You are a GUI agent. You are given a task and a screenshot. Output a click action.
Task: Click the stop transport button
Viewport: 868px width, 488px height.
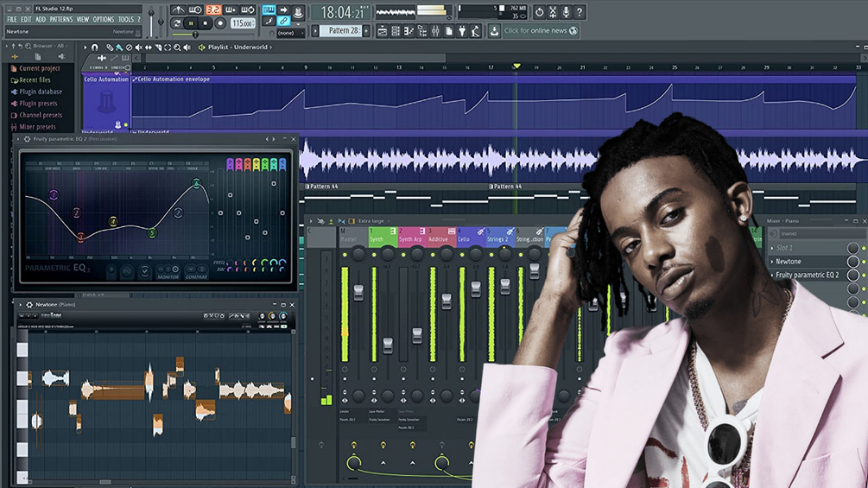tap(206, 23)
